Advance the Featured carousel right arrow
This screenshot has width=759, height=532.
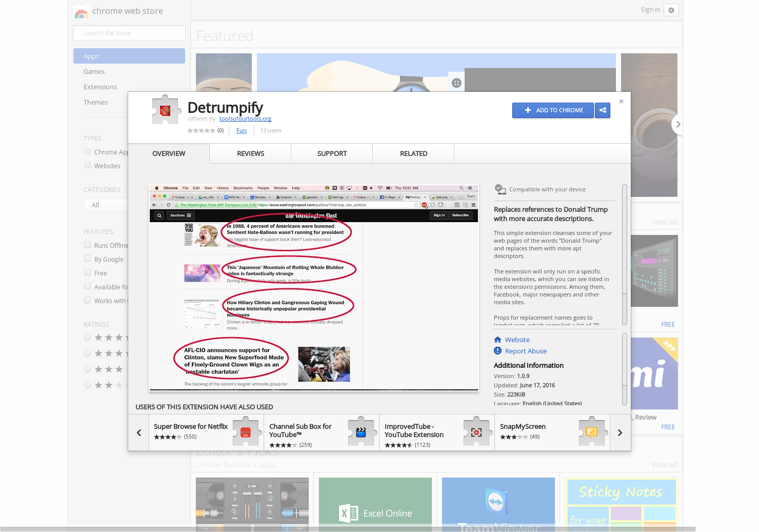(678, 125)
